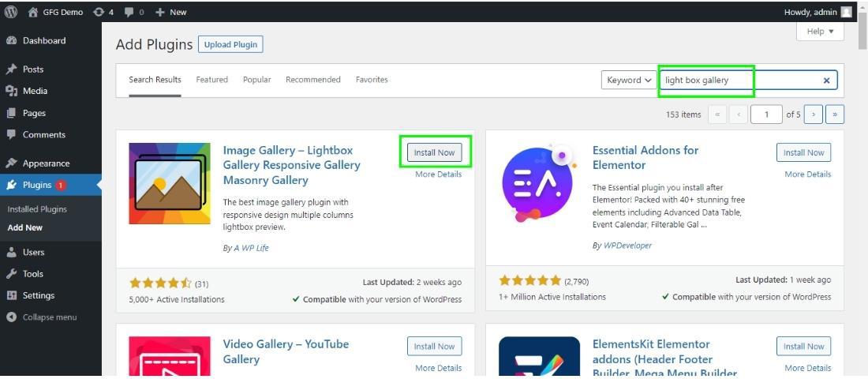Focus the plugin search field
Viewport: 868px width, 379px height.
748,80
